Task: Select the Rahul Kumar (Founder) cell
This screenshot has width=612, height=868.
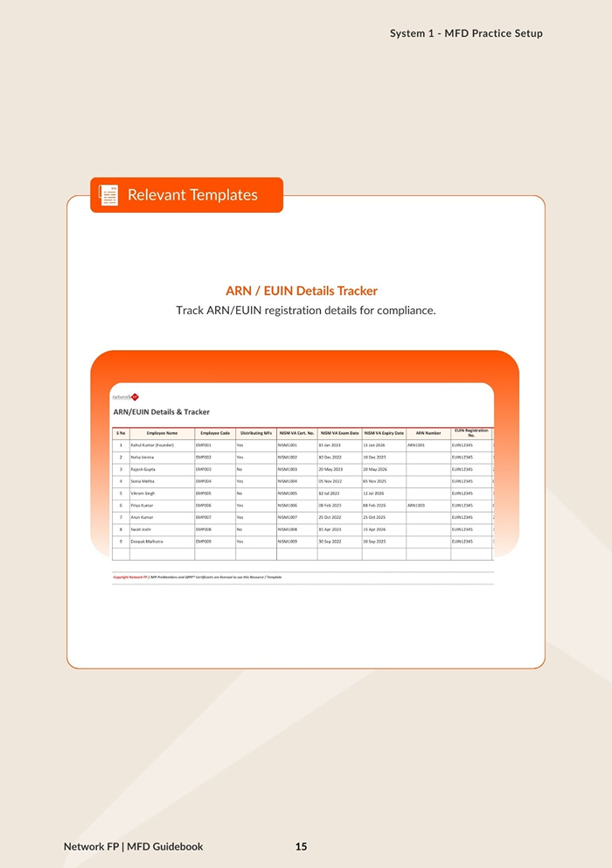Action: (x=152, y=445)
